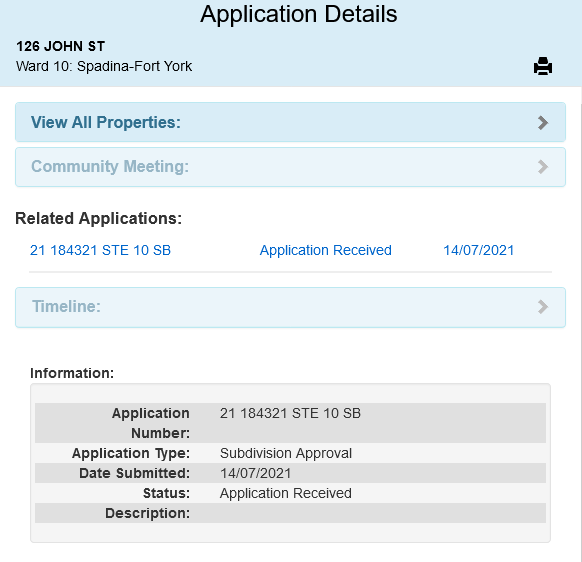Click the Date Submitted label
The image size is (582, 562).
tap(134, 473)
